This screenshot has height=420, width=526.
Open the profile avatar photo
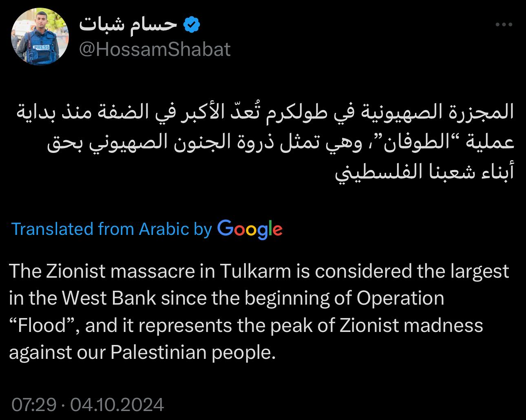pos(40,37)
